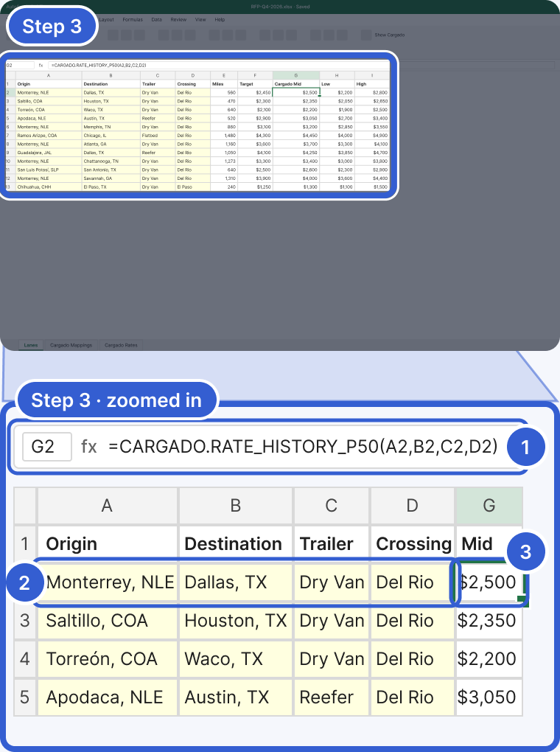The image size is (560, 752).
Task: Select Austin, TX cell in zoomed-in view
Action: pyautogui.click(x=235, y=697)
